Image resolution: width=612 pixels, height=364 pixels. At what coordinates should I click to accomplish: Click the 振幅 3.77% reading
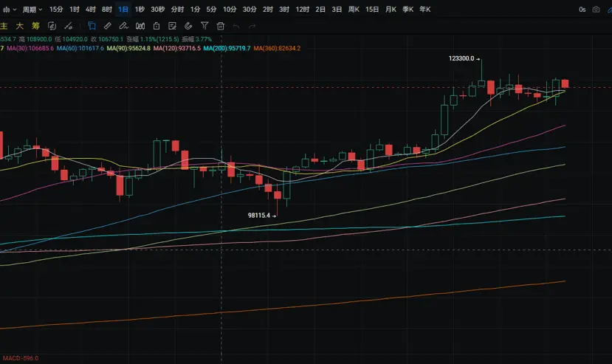pyautogui.click(x=196, y=39)
